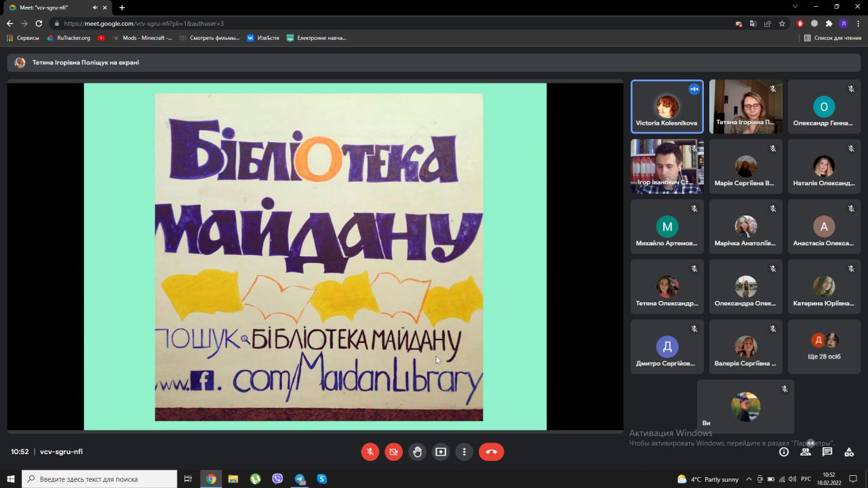
Task: Mute the Meet browser tab audio
Action: [94, 7]
